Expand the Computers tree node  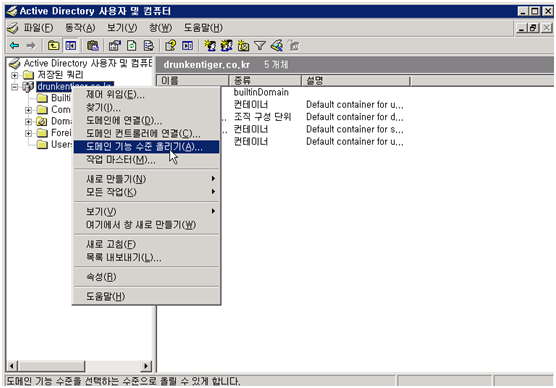click(28, 110)
